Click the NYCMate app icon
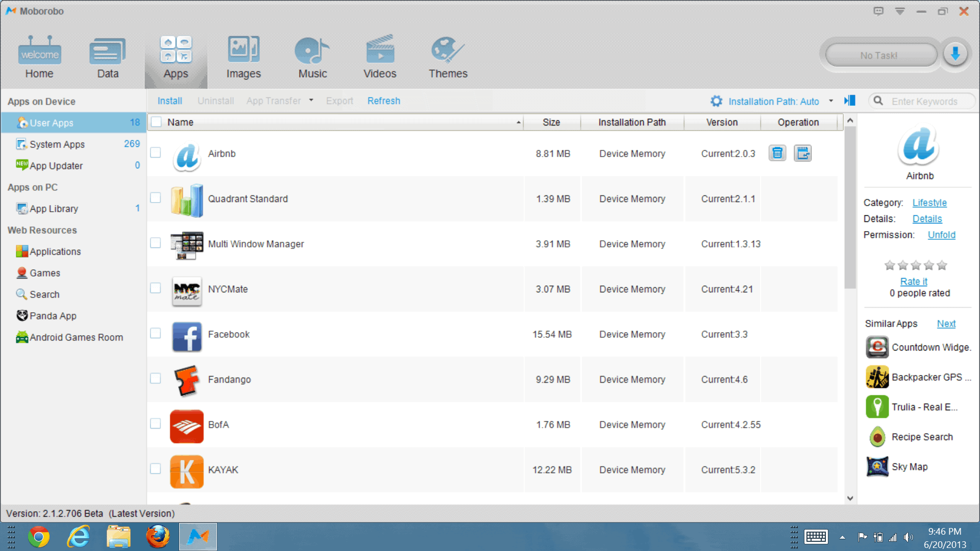This screenshot has width=980, height=551. 186,290
